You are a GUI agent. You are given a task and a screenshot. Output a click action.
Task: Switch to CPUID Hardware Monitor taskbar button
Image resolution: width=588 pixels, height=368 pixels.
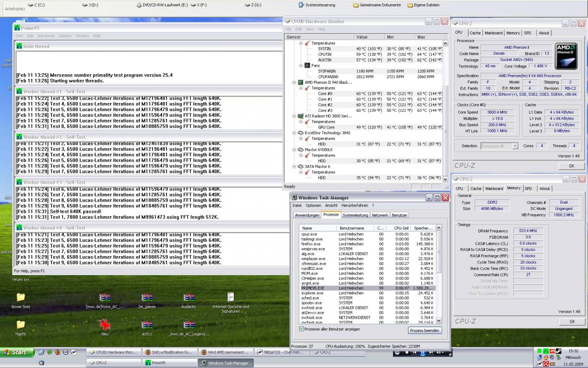pos(114,352)
